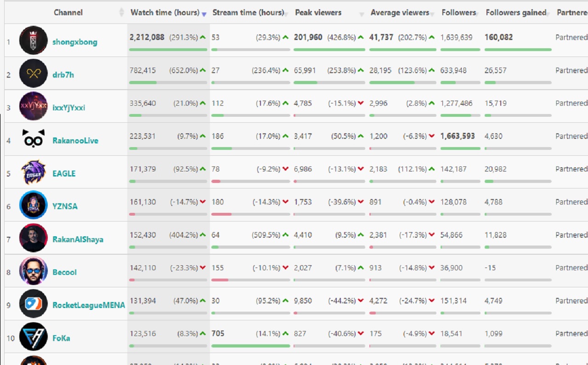The height and width of the screenshot is (365, 588).
Task: Click Becool channel avatar
Action: 34,271
